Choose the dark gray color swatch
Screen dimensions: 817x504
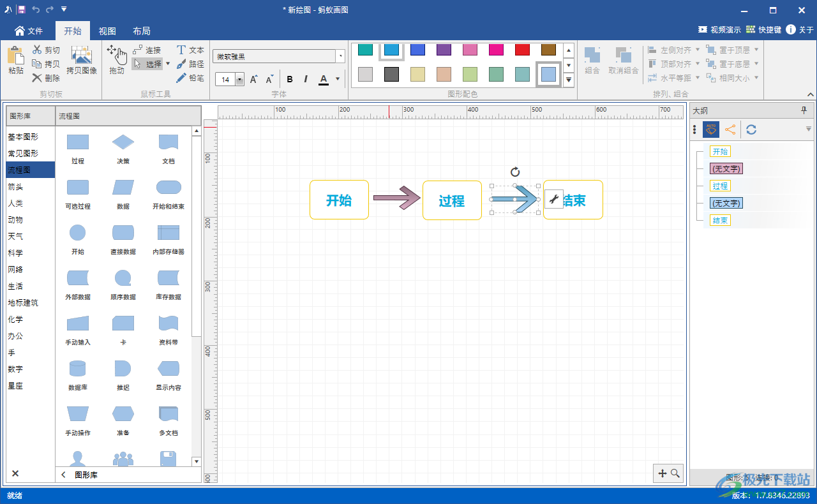391,74
